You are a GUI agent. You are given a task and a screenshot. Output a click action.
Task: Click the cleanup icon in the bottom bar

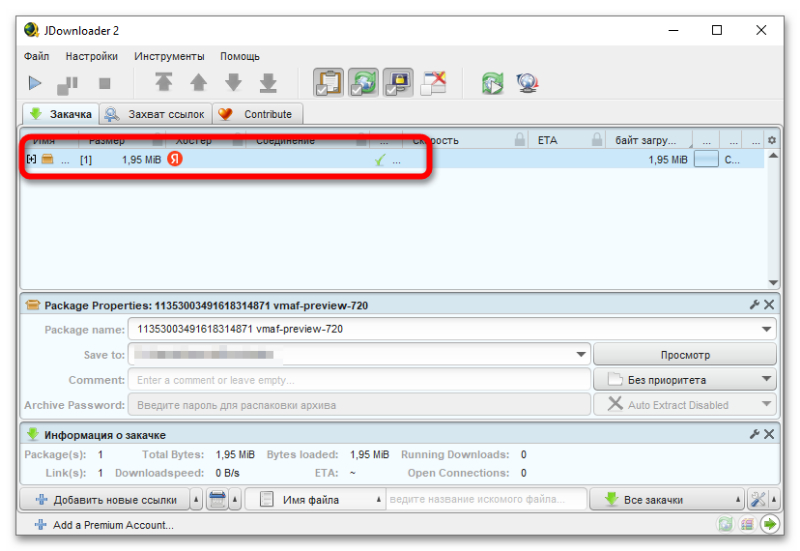point(217,499)
